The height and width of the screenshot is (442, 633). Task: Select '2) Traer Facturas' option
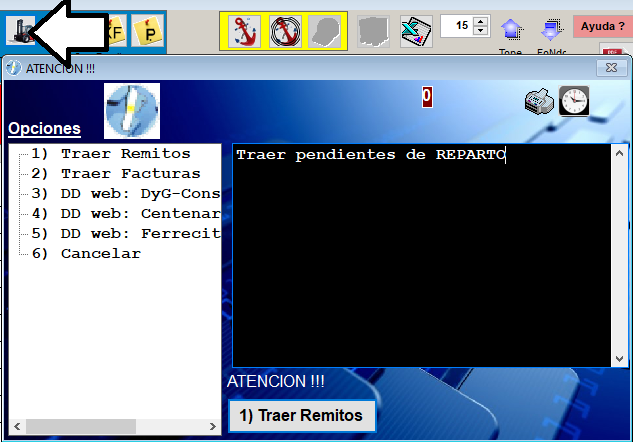130,174
